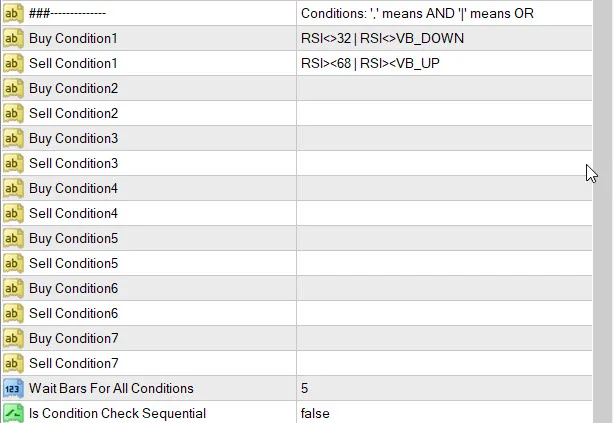Select the Buy Condition7 parameter name
This screenshot has width=614, height=423.
74,338
